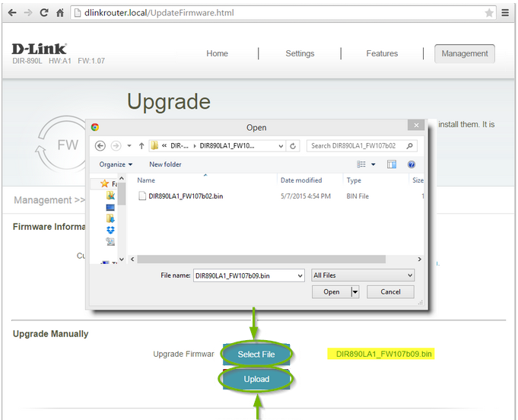This screenshot has height=420, width=518.
Task: Click the Open button in dialog
Action: [x=332, y=291]
